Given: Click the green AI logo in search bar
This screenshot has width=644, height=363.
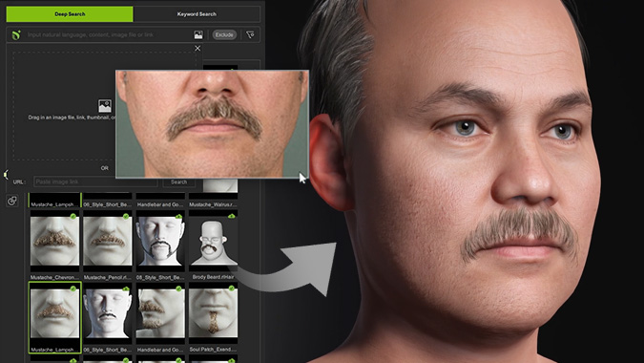Looking at the screenshot, I should [16, 35].
